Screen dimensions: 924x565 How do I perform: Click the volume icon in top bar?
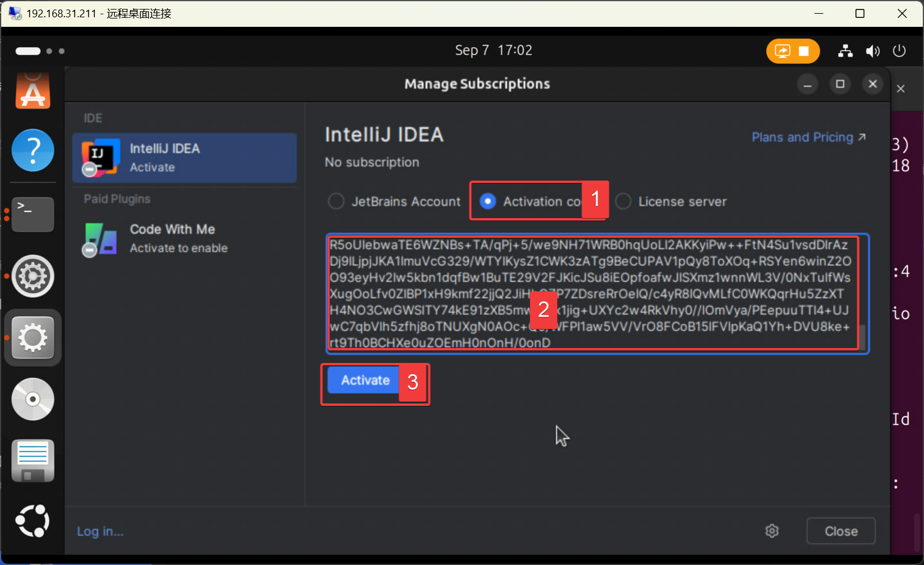coord(873,51)
